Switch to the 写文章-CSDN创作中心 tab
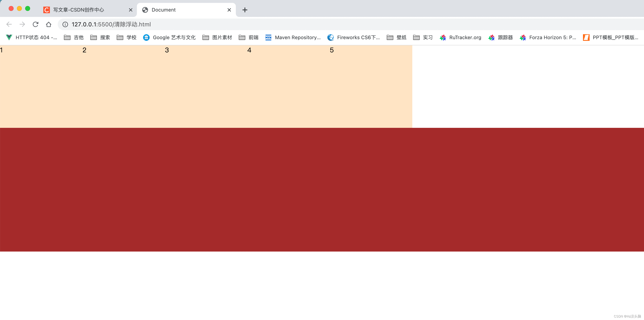The height and width of the screenshot is (320, 644). tap(79, 10)
